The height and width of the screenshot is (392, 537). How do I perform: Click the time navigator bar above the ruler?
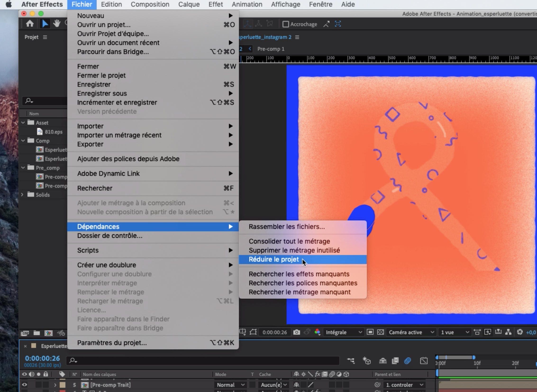pos(455,357)
